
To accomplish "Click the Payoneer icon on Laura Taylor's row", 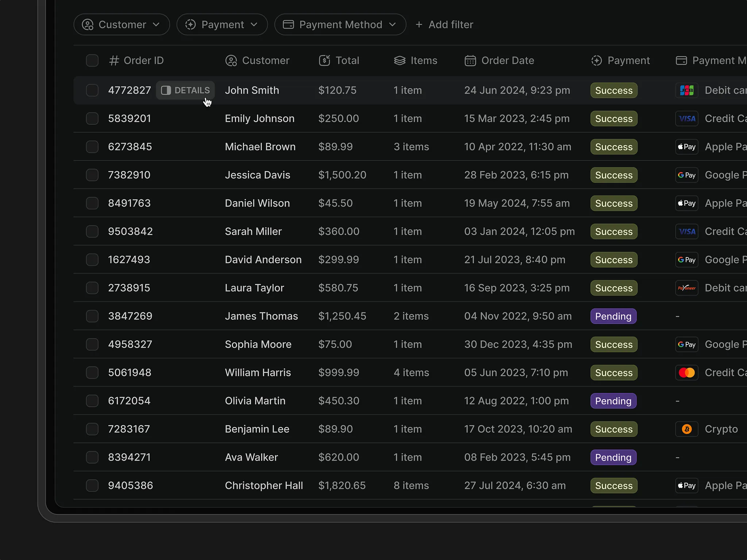I will pyautogui.click(x=687, y=288).
